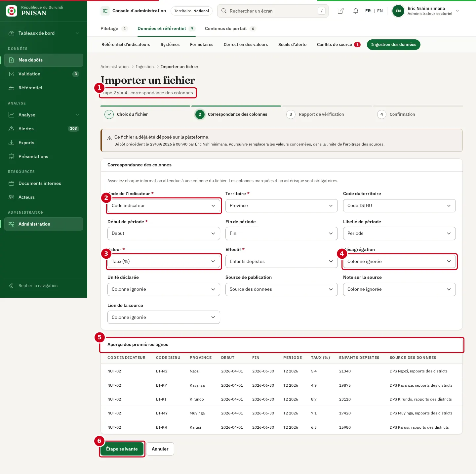Screen dimensions: 476x474
Task: Select the Muyinga province cell
Action: point(197,413)
